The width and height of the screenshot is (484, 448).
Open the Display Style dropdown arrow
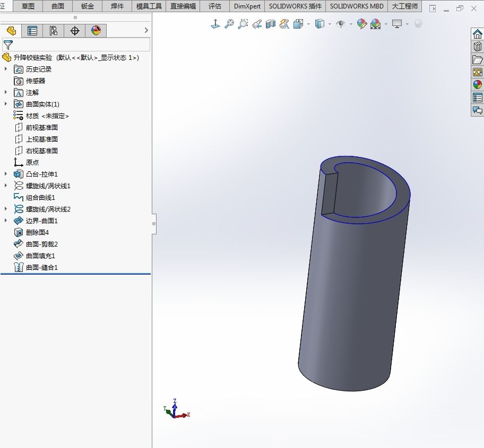click(x=330, y=24)
